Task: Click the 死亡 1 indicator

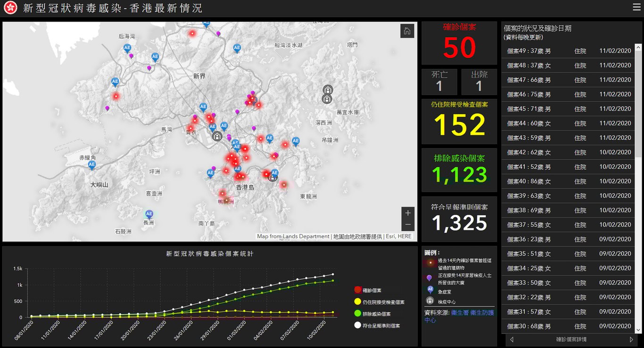Action: pos(439,82)
